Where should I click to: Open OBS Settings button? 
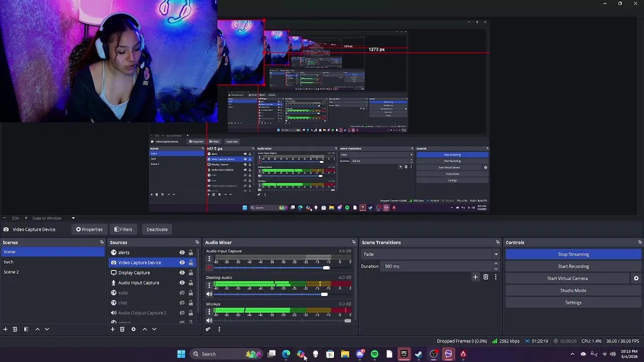pyautogui.click(x=574, y=303)
